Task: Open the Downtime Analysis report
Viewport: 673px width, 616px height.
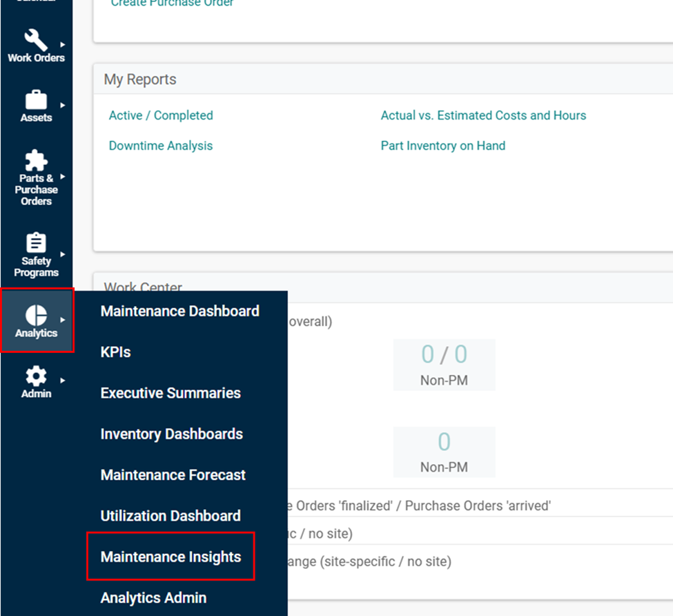Action: click(160, 146)
